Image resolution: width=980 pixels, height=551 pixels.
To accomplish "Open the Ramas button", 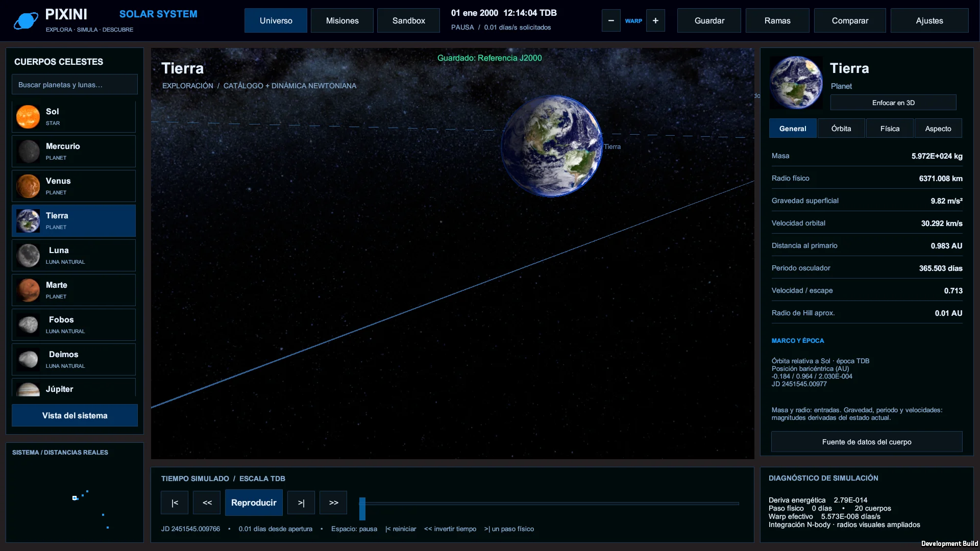I will tap(777, 20).
